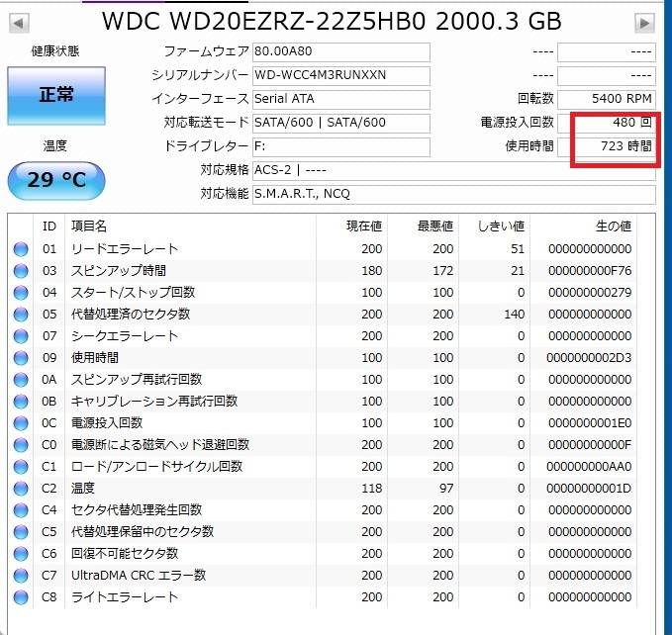The image size is (672, 635).
Task: Click the ID column header
Action: pos(49,227)
